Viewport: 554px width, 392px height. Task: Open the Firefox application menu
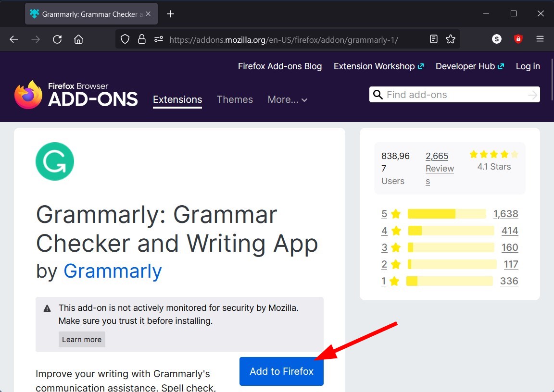pyautogui.click(x=540, y=39)
